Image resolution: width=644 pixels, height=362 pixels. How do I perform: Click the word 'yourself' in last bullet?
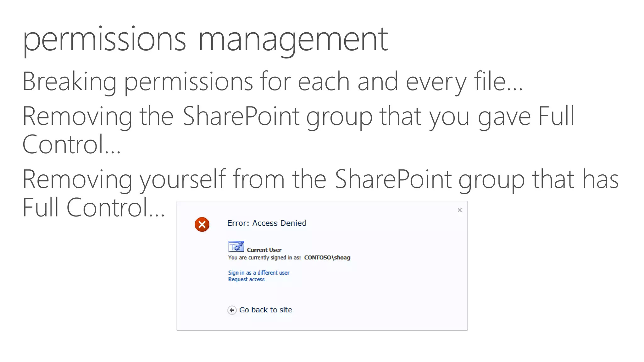(x=182, y=179)
